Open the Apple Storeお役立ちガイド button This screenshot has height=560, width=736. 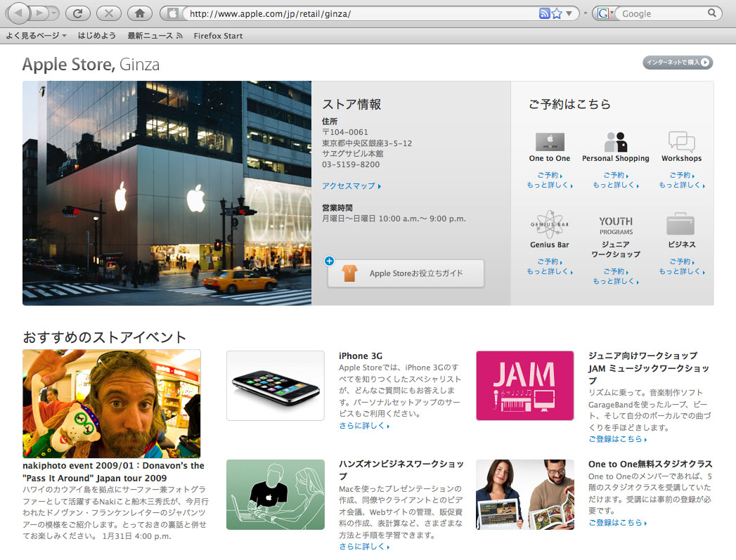(x=406, y=273)
